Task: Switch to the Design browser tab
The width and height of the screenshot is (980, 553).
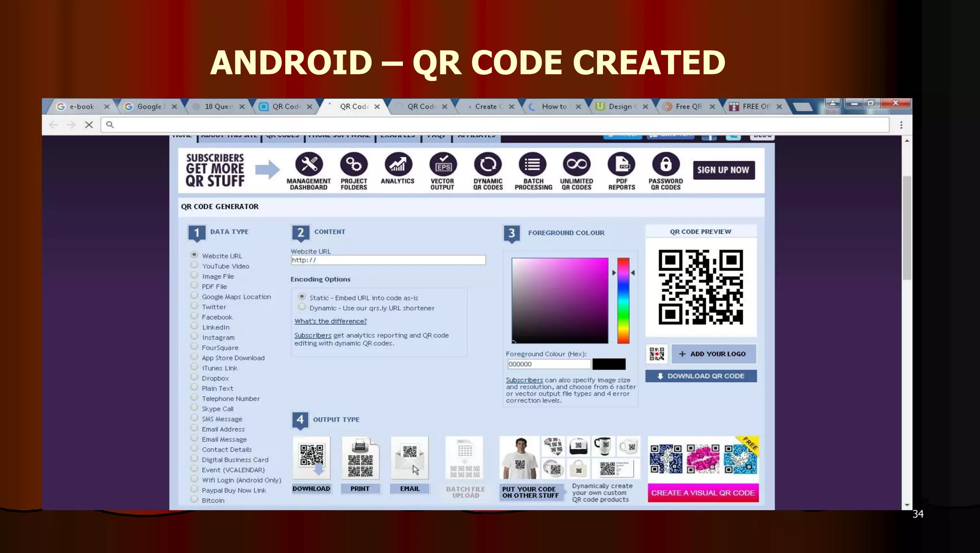Action: click(620, 106)
